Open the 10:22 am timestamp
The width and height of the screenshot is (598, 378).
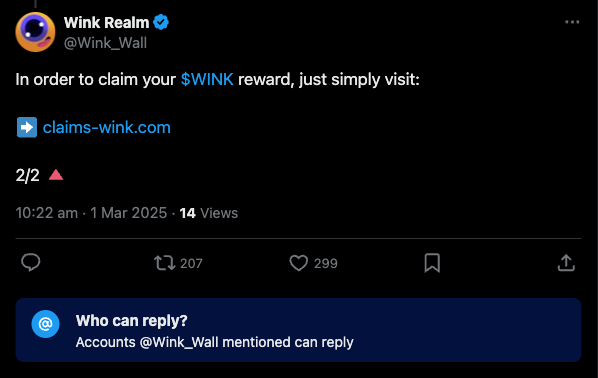(47, 213)
